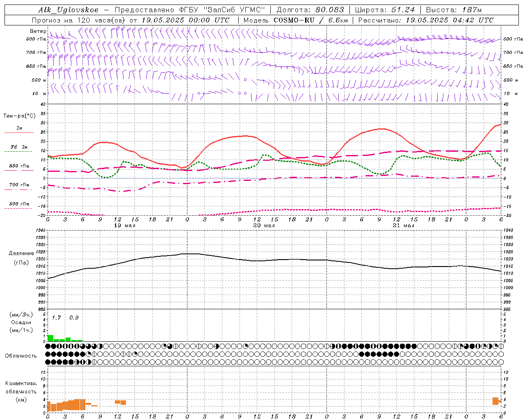Click the 19 мая date label

[125, 226]
